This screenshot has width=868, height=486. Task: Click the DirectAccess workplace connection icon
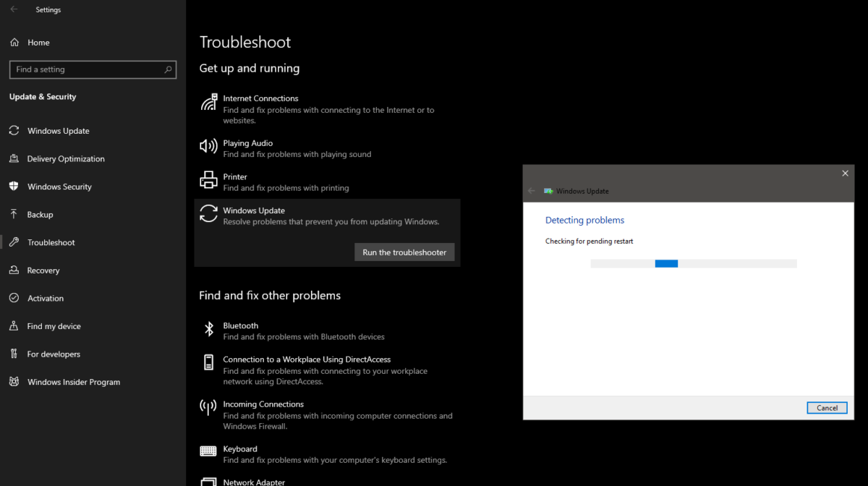tap(209, 364)
